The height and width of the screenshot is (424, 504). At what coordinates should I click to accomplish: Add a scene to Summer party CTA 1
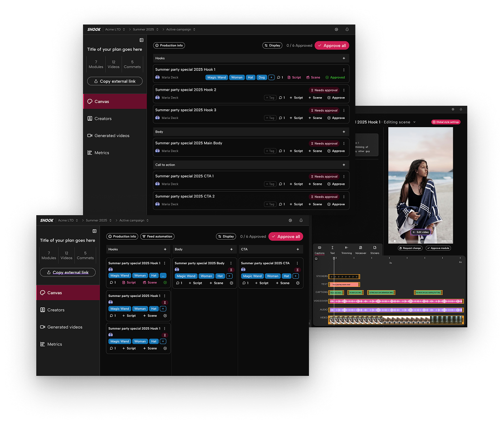(x=315, y=184)
